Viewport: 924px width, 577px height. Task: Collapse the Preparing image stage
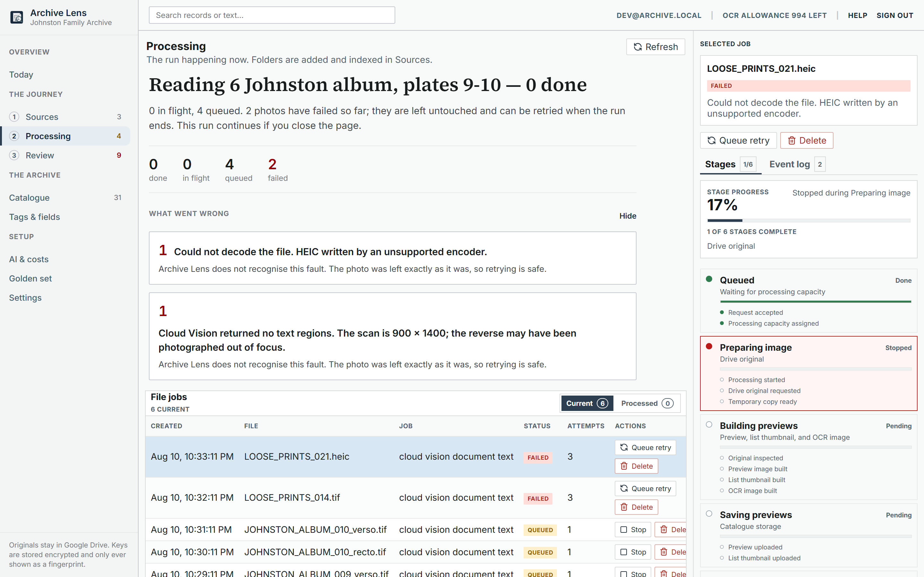[809, 347]
